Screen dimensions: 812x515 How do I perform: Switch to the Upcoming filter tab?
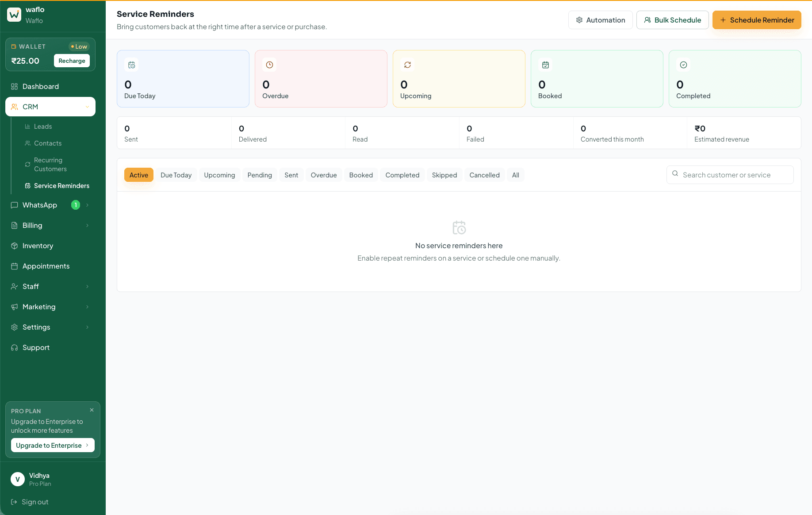click(219, 175)
